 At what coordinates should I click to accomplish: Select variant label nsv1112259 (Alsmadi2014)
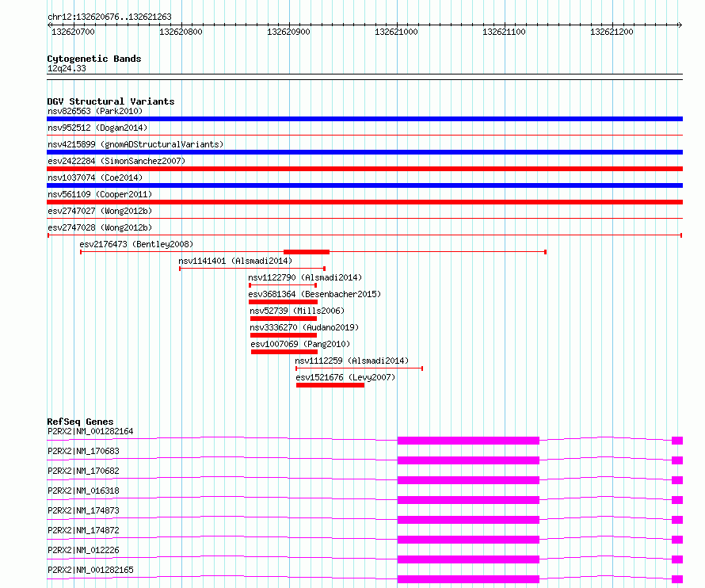coord(352,361)
